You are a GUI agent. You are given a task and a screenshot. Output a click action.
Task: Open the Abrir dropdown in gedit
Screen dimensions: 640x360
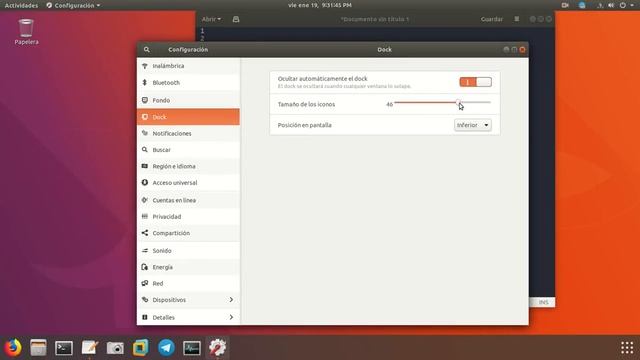[211, 19]
